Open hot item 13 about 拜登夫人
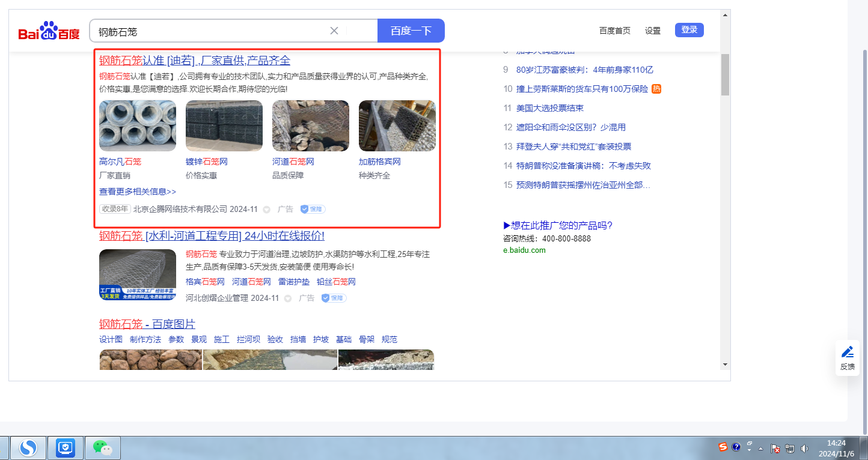This screenshot has width=868, height=460. 574,147
